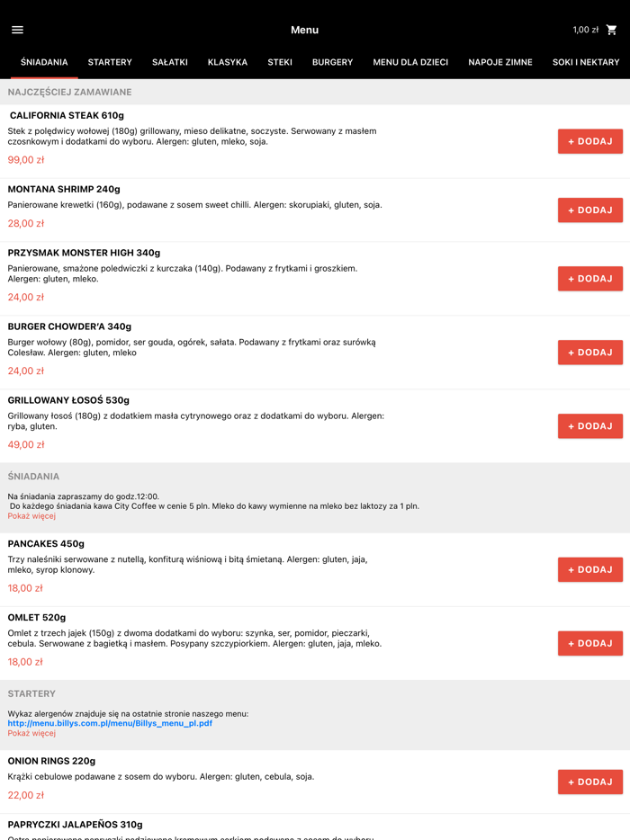Open MENU DLA DZIECI tab
This screenshot has width=630, height=840.
(x=410, y=62)
